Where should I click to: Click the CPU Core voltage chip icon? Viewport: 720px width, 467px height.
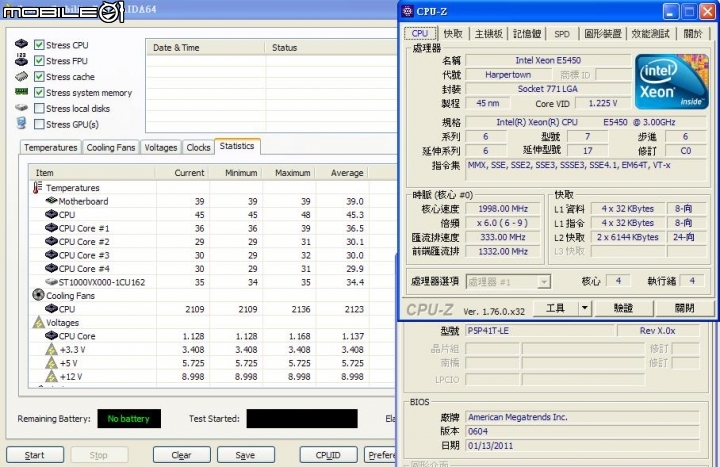[51, 336]
